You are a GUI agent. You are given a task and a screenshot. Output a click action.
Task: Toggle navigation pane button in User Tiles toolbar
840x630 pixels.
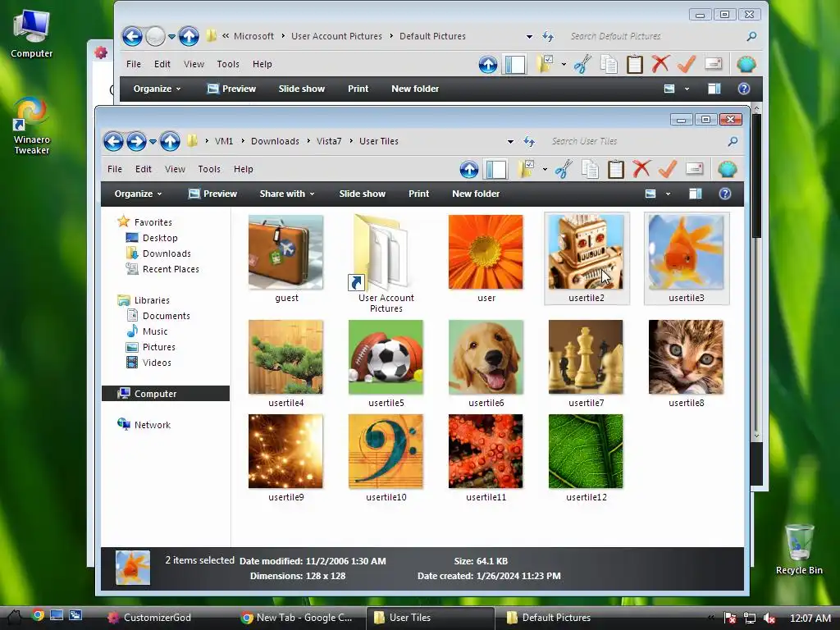point(496,169)
